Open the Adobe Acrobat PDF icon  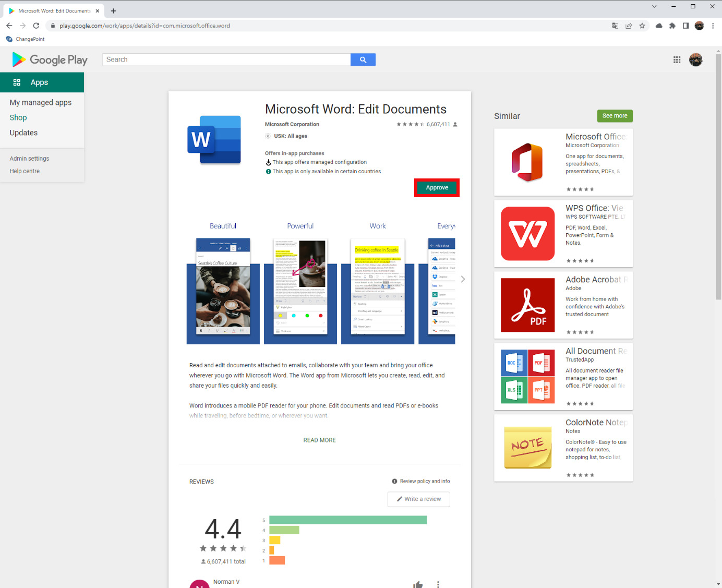pos(527,305)
